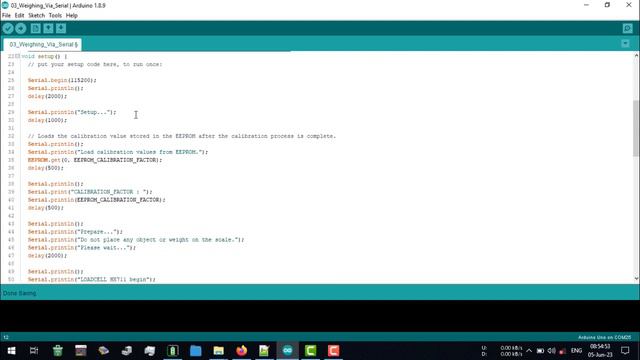Screen dimensions: 640x360
Task: Switch to the Arduino IDE taskbar icon
Action: click(287, 351)
